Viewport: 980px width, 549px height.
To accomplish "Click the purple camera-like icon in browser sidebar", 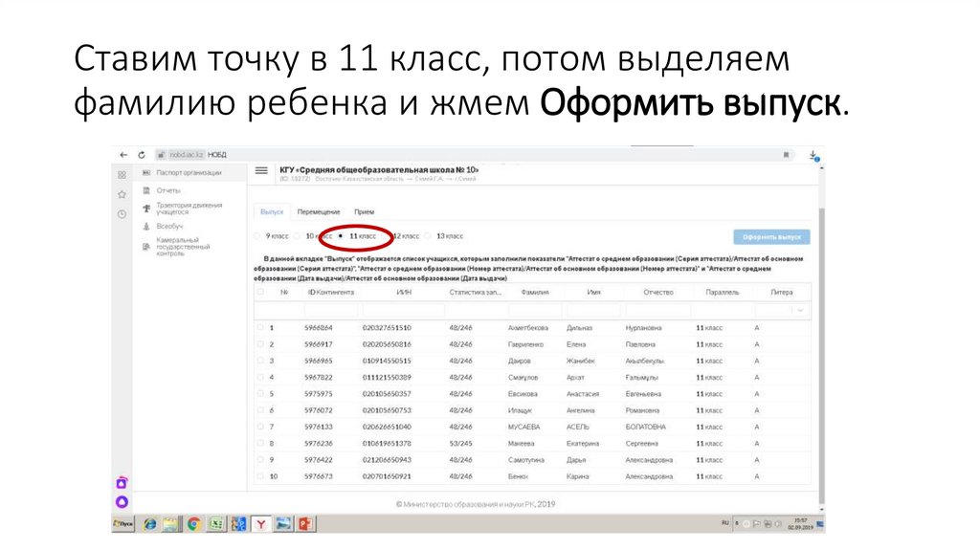I will click(122, 483).
